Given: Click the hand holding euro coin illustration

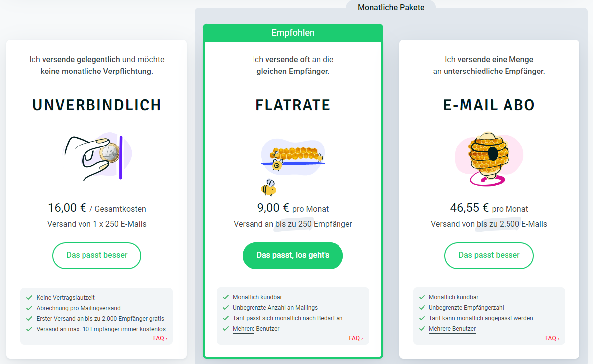Looking at the screenshot, I should coord(97,156).
